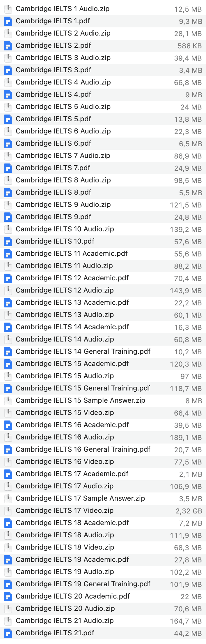This screenshot has height=644, width=206.
Task: Click the PDF icon of Cambridge IELTS 11 Academic.pdf
Action: click(8, 254)
